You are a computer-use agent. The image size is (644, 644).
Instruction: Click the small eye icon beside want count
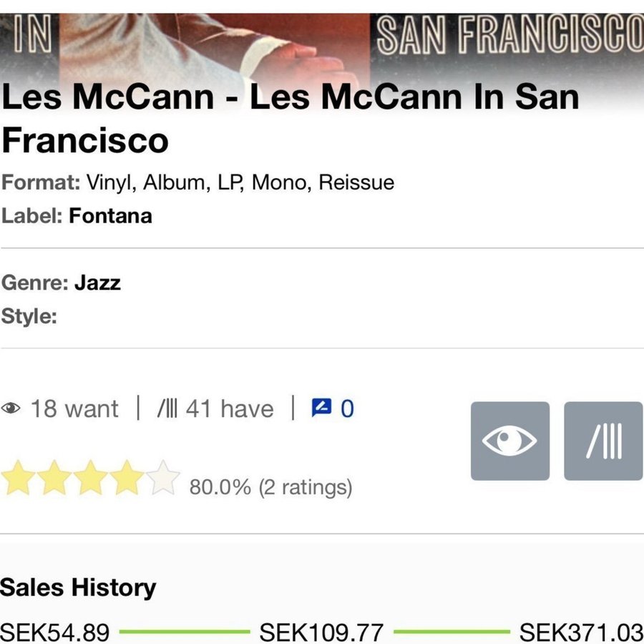11,409
